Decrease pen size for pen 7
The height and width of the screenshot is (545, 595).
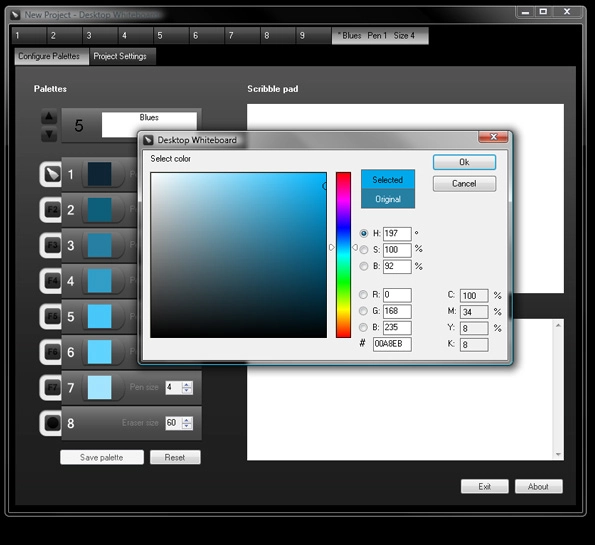[187, 391]
